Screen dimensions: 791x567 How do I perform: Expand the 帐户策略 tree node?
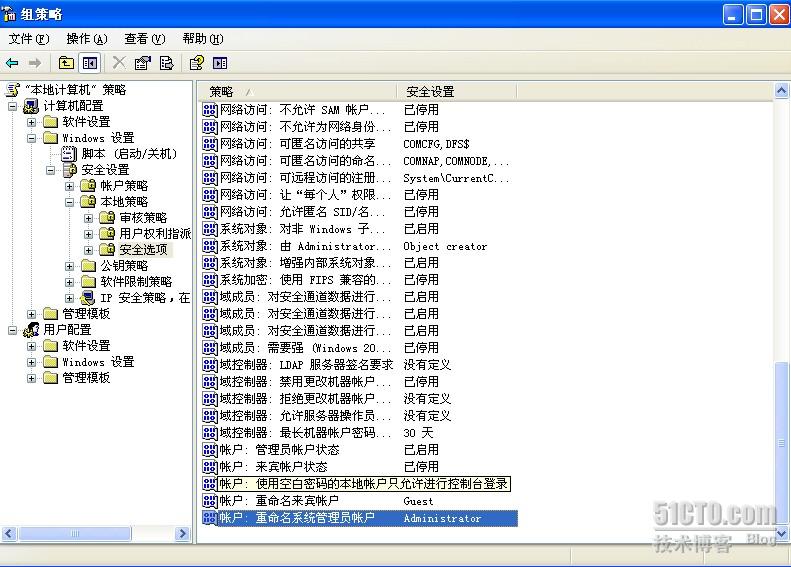click(70, 186)
